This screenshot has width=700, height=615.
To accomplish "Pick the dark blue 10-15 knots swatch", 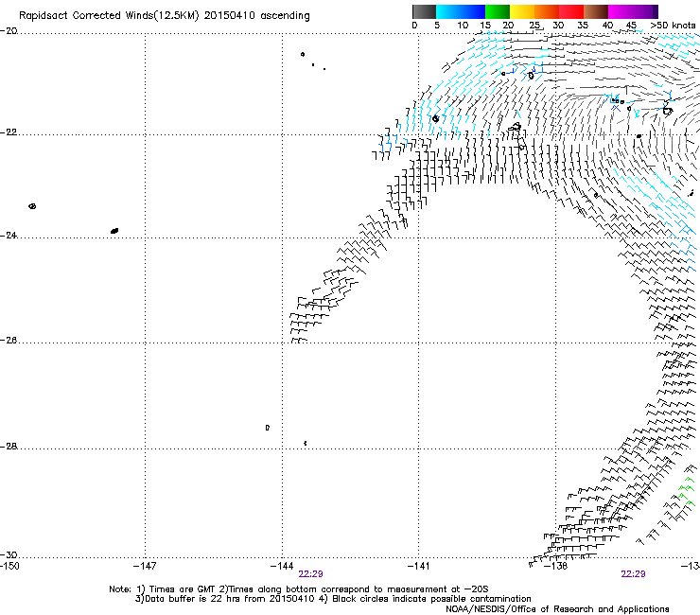I will tap(473, 11).
